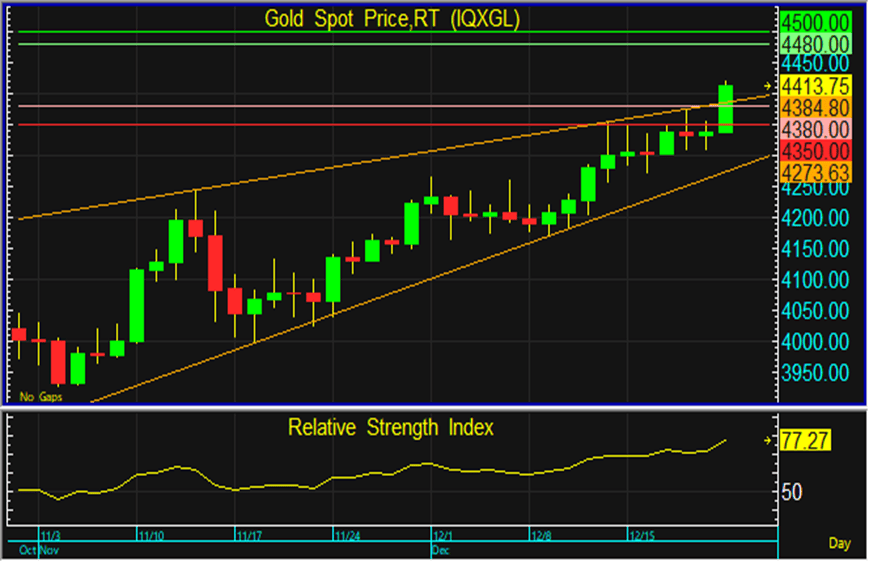Select the yellow 4413.75 current price tag
The width and height of the screenshot is (869, 562).
(815, 85)
